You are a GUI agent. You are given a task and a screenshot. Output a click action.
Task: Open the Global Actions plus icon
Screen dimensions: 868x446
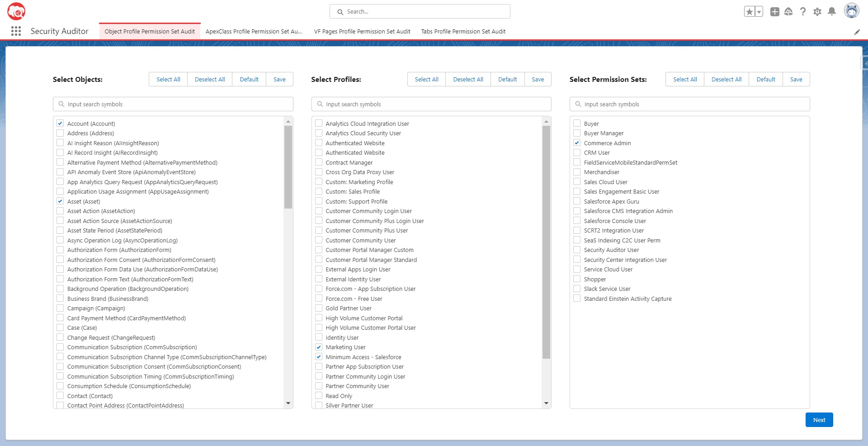775,12
